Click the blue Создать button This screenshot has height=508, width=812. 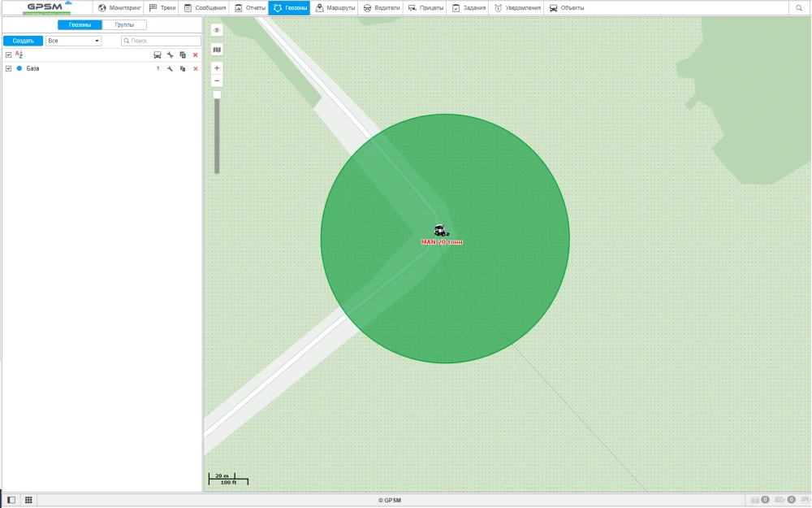click(22, 40)
